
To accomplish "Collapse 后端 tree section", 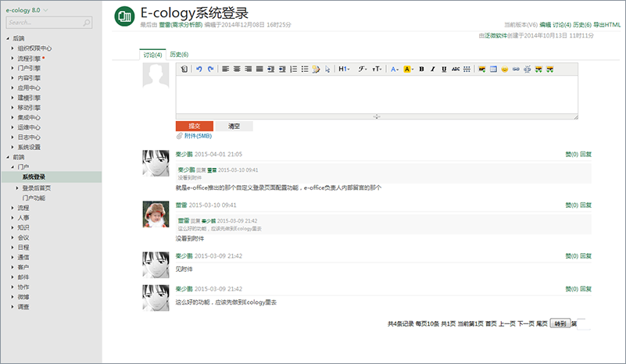I will click(8, 38).
